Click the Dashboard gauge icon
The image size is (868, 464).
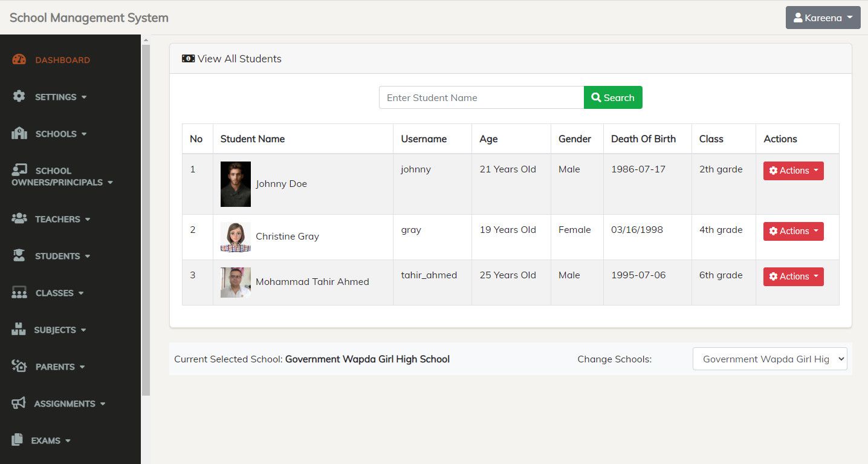point(19,59)
